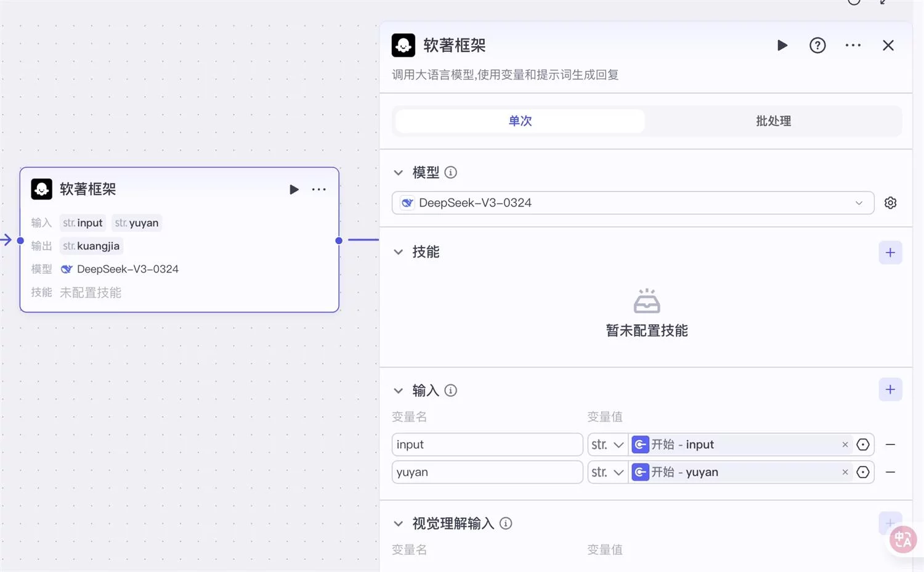Open the ellipsis menu on the canvas node
Screen dimensions: 924x572
(319, 189)
